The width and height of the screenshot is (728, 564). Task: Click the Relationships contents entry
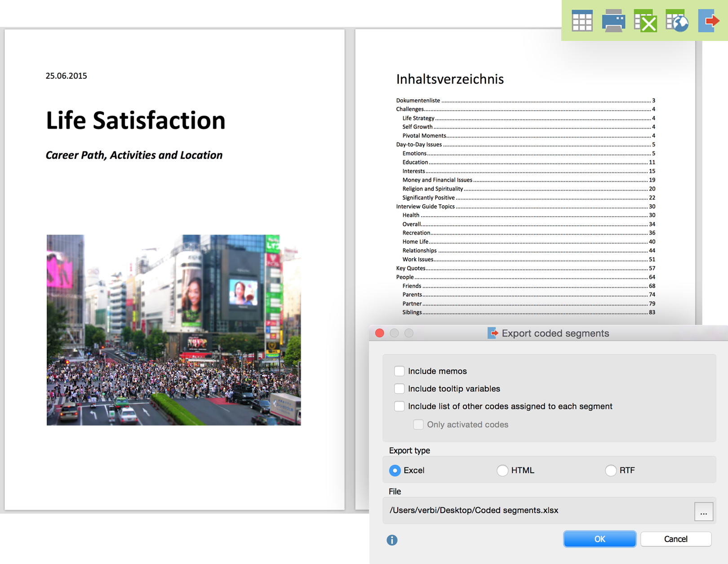[528, 251]
